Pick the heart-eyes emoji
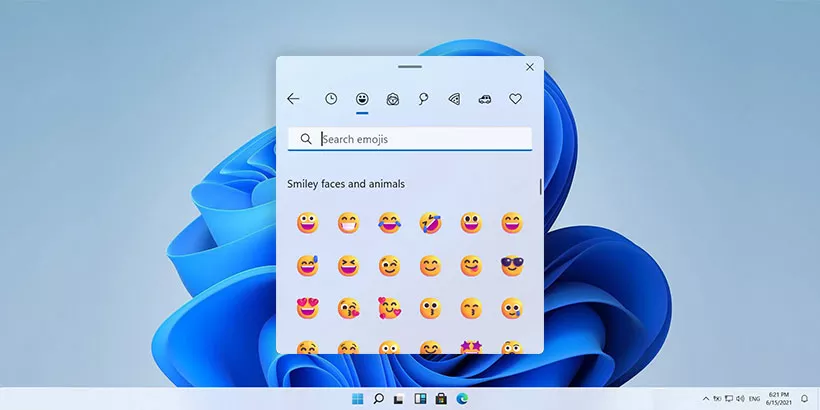820x410 pixels. 308,309
